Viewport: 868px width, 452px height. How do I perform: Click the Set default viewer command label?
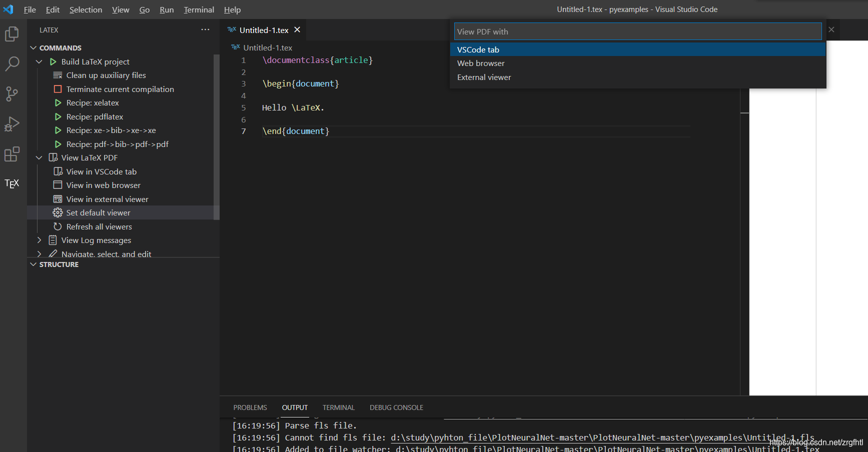98,212
